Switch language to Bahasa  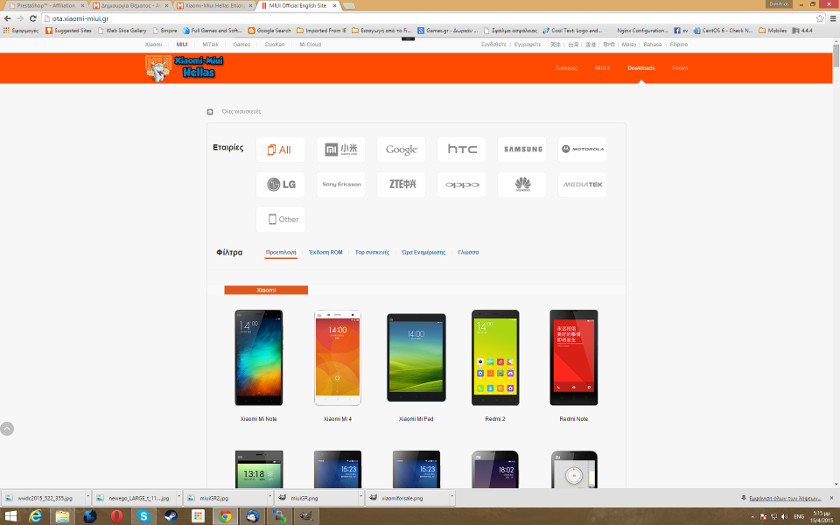(652, 44)
